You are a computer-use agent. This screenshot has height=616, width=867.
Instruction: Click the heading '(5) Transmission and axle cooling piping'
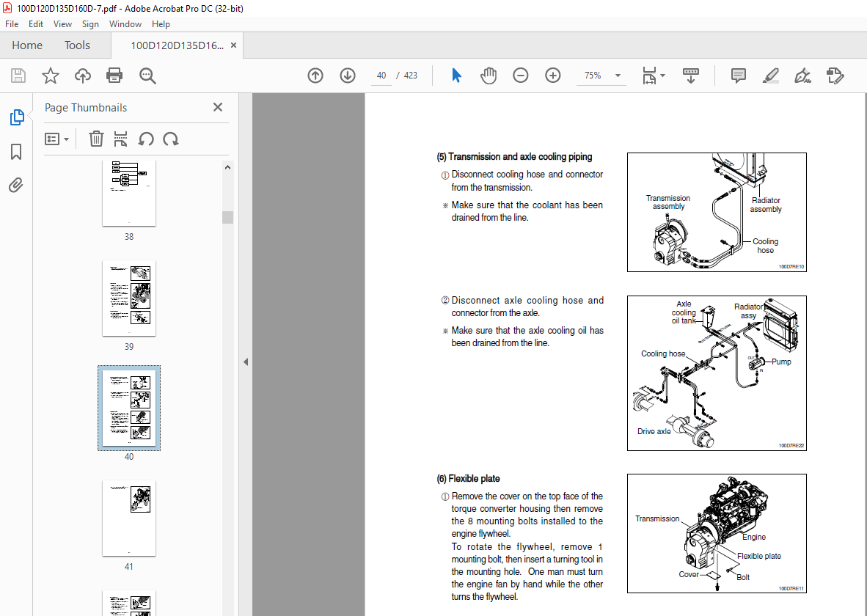(x=514, y=156)
